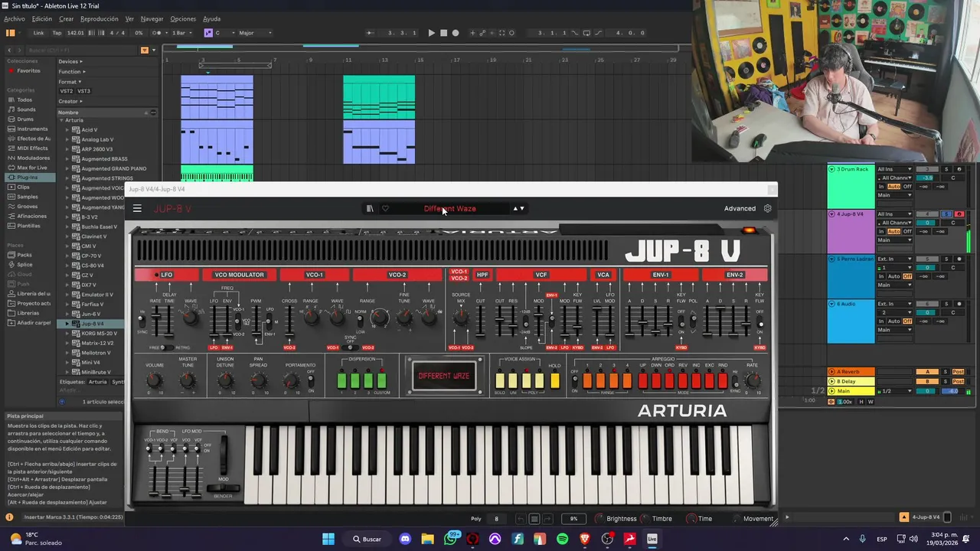Open the Ayuda menu
Screen dimensions: 980x551
tap(211, 19)
